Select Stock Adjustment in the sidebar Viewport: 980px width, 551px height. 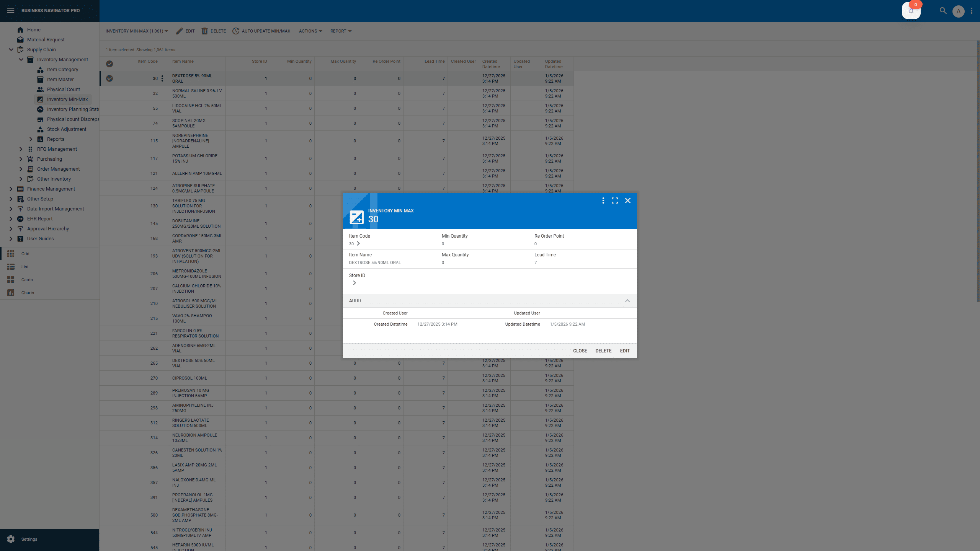pos(67,129)
